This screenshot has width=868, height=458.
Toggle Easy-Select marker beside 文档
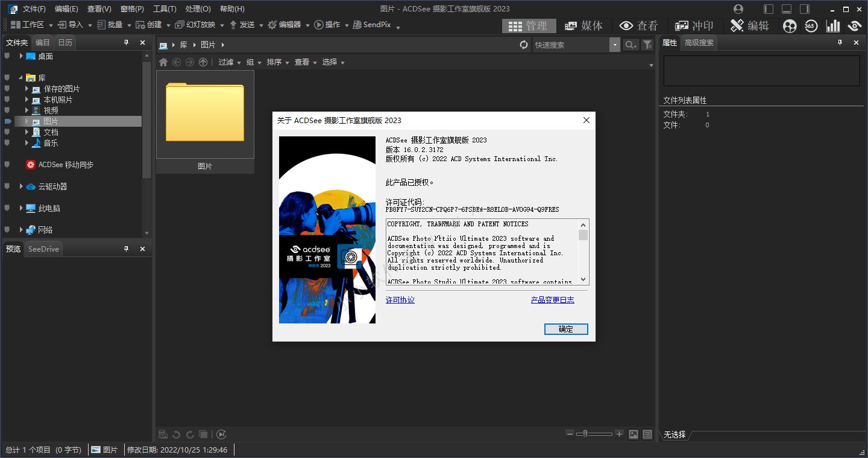tap(7, 132)
